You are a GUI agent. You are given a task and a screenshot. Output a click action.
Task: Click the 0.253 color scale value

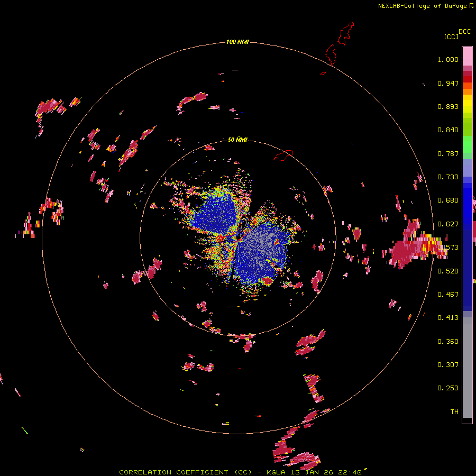pos(448,388)
